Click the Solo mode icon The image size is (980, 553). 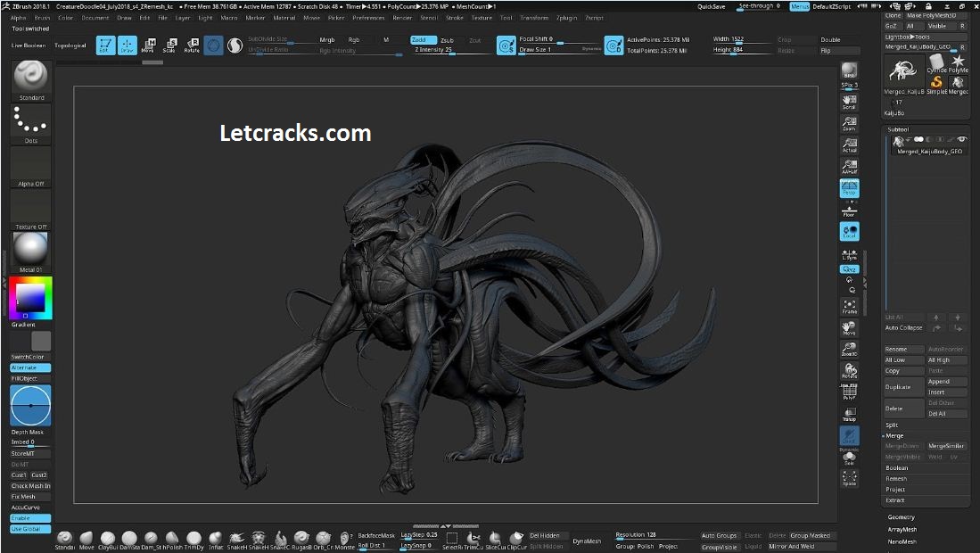(x=849, y=458)
